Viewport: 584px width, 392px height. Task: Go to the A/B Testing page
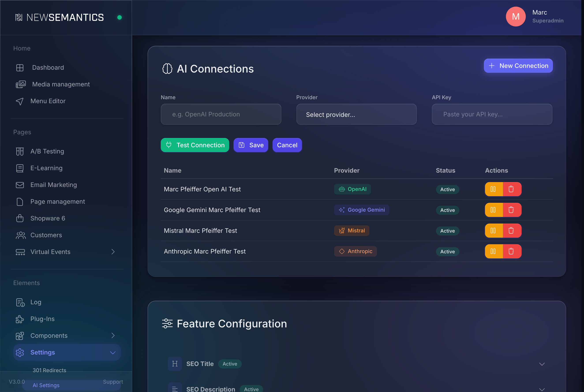click(47, 151)
